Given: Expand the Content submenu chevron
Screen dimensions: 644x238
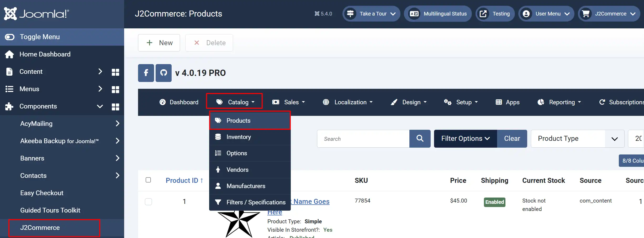Looking at the screenshot, I should pos(100,71).
